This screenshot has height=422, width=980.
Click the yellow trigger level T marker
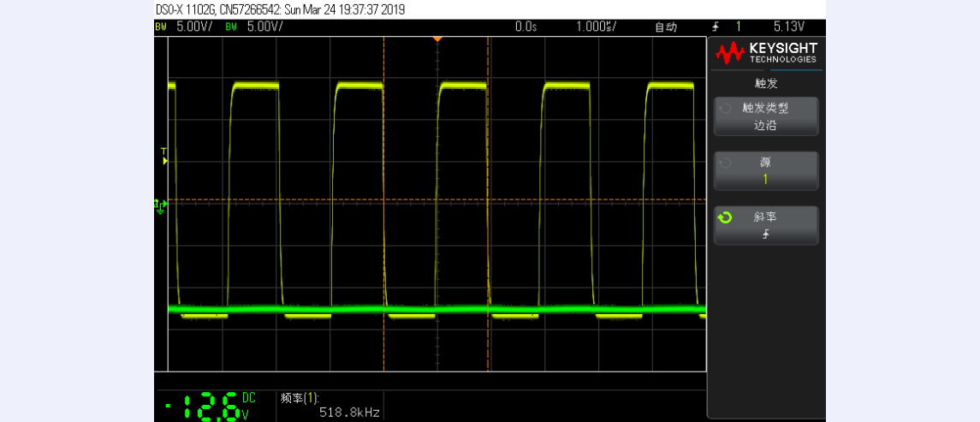pos(164,157)
